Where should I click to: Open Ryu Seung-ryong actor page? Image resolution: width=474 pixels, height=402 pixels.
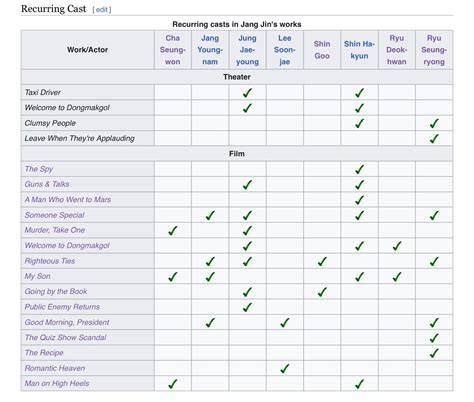click(434, 50)
